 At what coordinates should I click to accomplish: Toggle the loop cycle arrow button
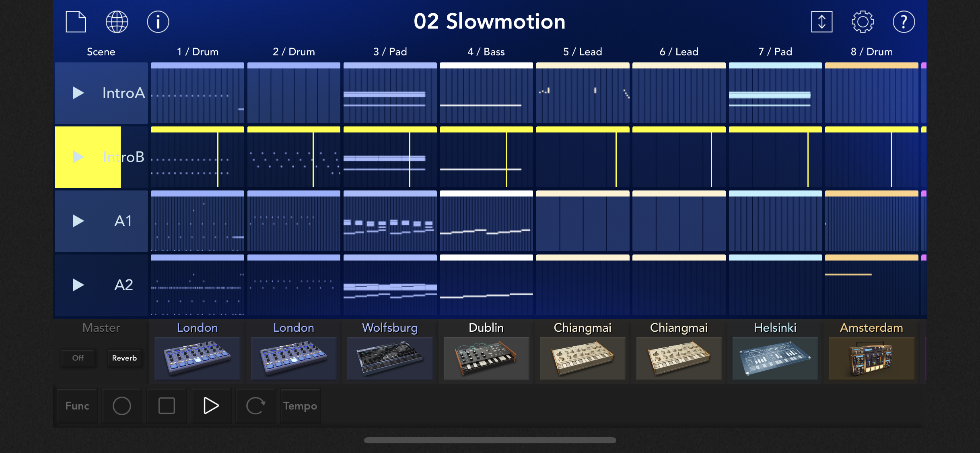coord(255,405)
